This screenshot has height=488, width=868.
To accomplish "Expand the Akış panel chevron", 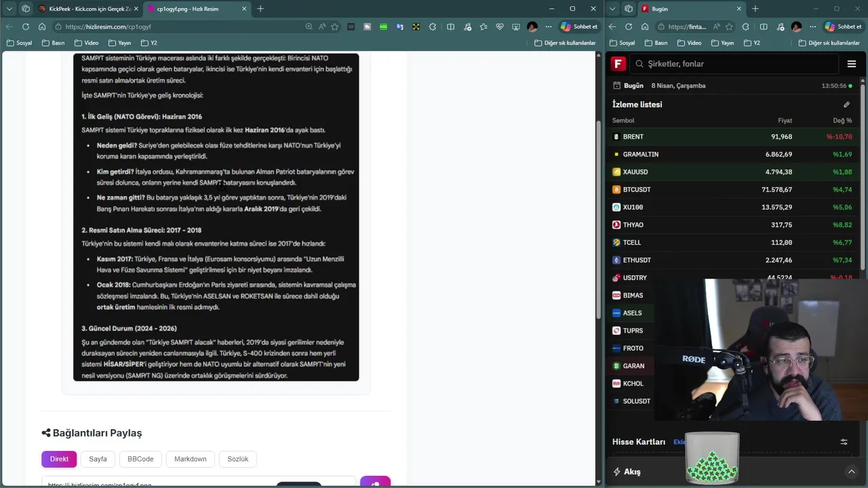I will point(852,472).
